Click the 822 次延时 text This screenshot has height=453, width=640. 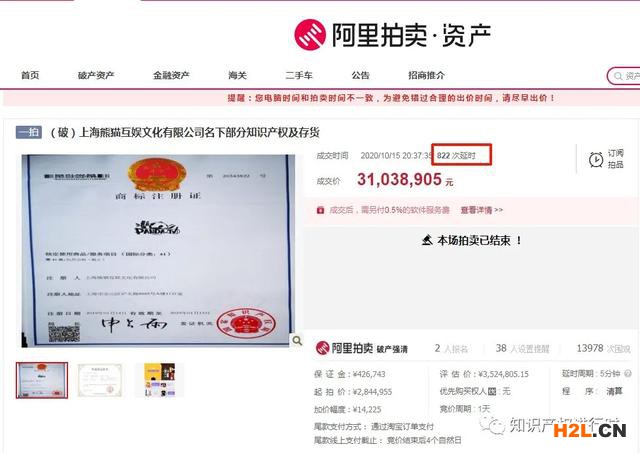click(x=456, y=155)
